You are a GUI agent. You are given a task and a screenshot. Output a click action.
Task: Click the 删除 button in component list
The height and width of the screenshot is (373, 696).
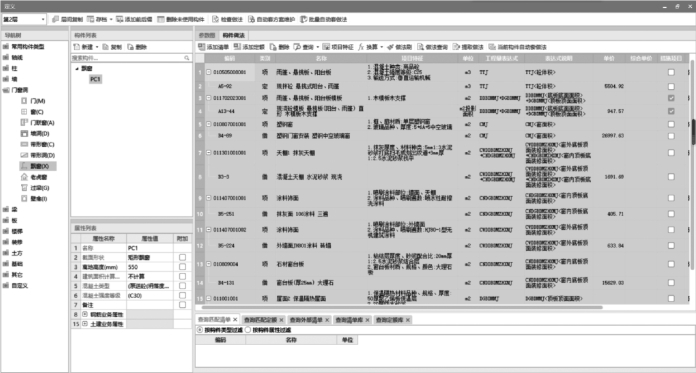point(137,47)
